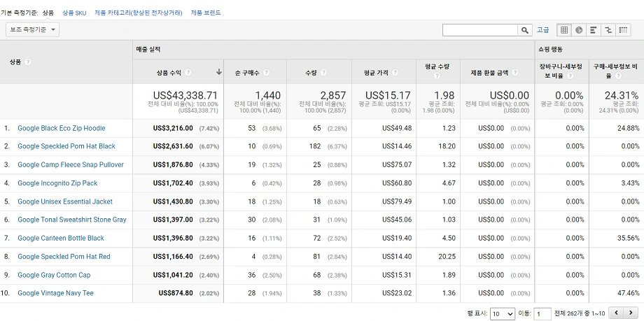Viewport: 644px width, 321px height.
Task: Click the US$2,631.60 revenue cell
Action: (173, 146)
